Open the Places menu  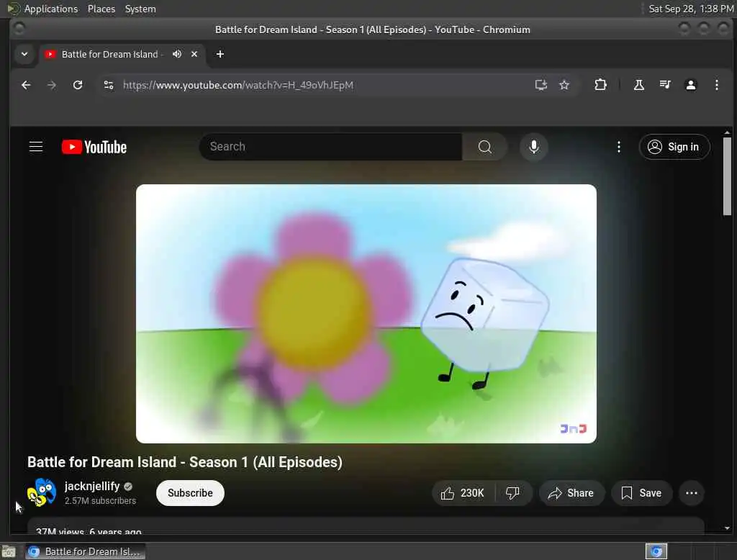click(x=101, y=9)
